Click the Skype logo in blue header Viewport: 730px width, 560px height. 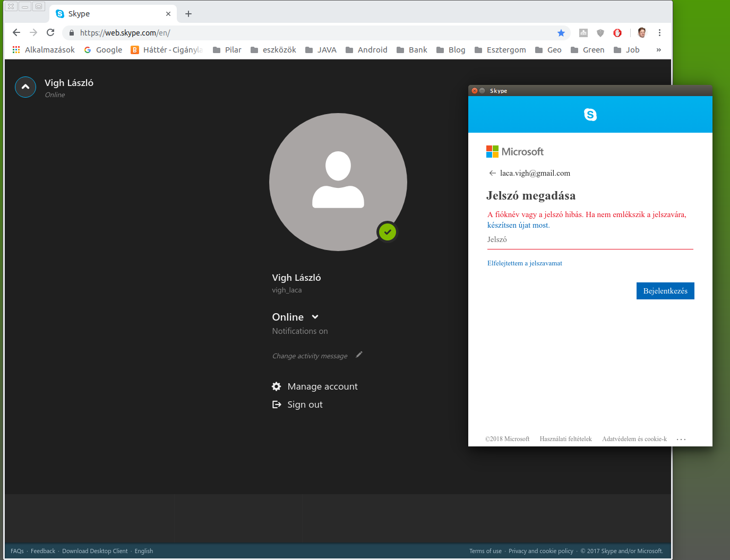tap(590, 115)
